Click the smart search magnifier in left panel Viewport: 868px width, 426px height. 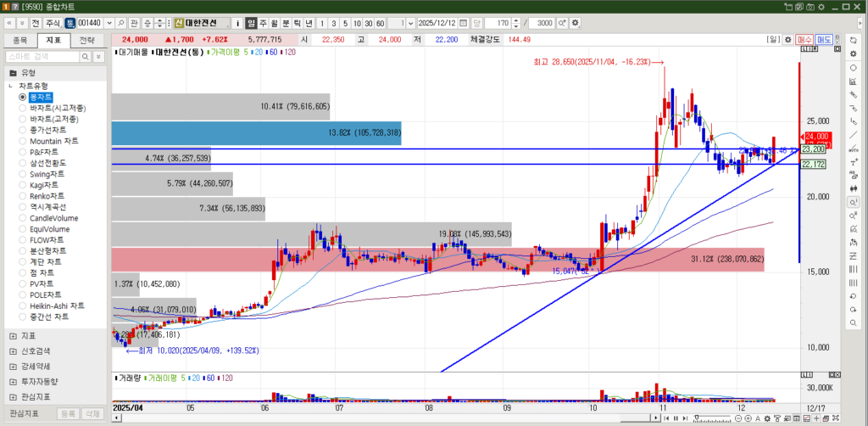point(85,56)
